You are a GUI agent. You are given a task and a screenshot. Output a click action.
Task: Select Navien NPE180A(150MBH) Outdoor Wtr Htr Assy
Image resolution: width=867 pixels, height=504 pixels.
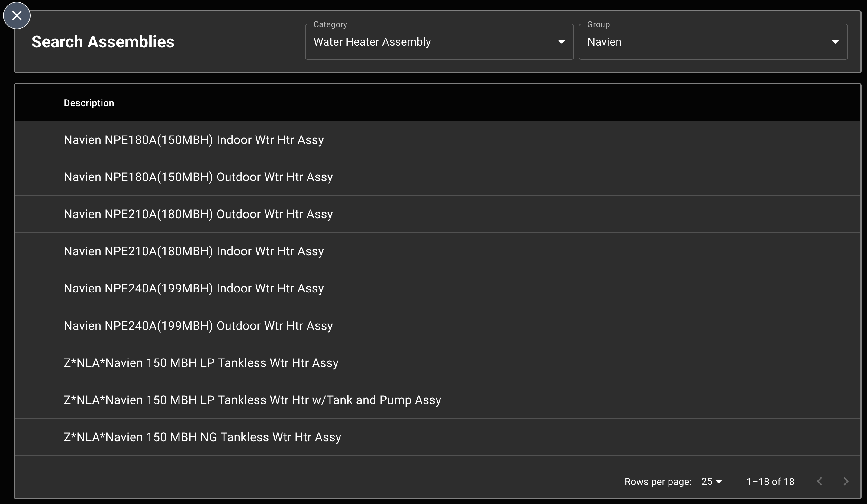[x=198, y=177]
